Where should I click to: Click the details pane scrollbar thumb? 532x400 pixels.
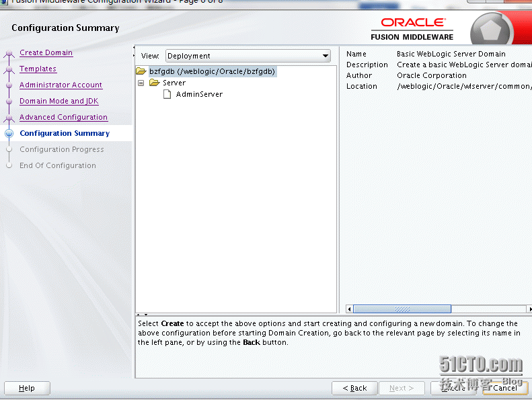click(402, 309)
